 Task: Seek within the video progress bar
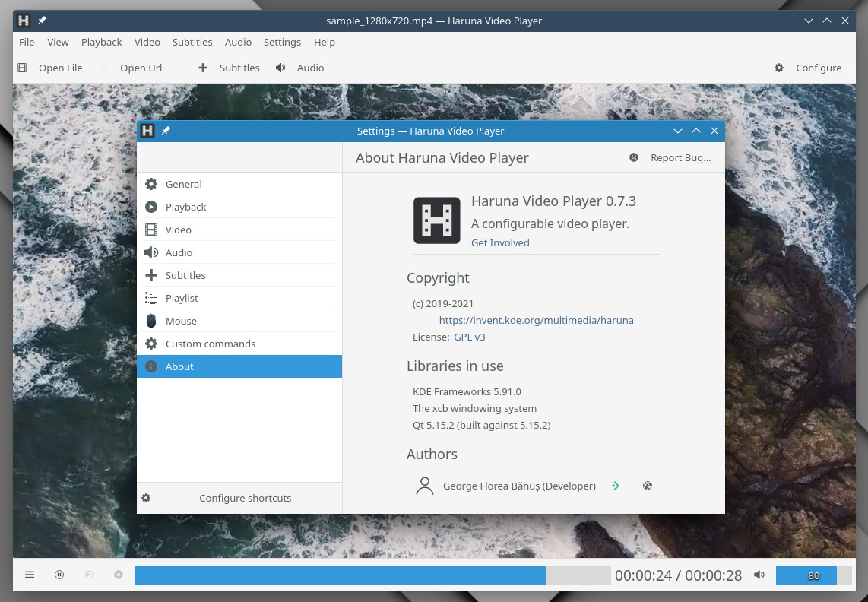tap(372, 575)
